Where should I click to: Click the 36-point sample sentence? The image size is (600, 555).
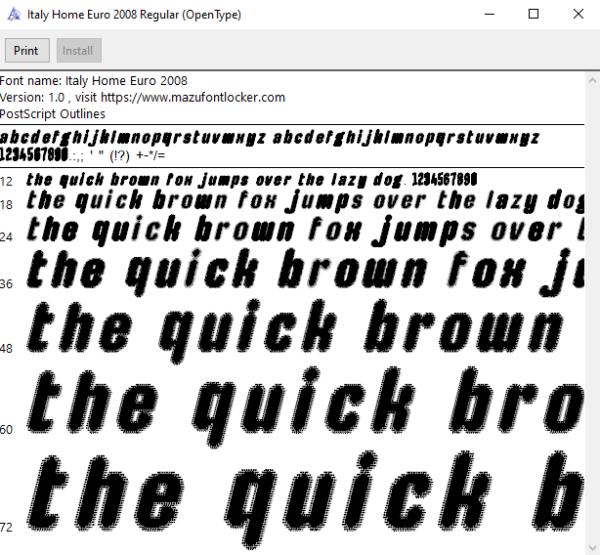pos(305,272)
